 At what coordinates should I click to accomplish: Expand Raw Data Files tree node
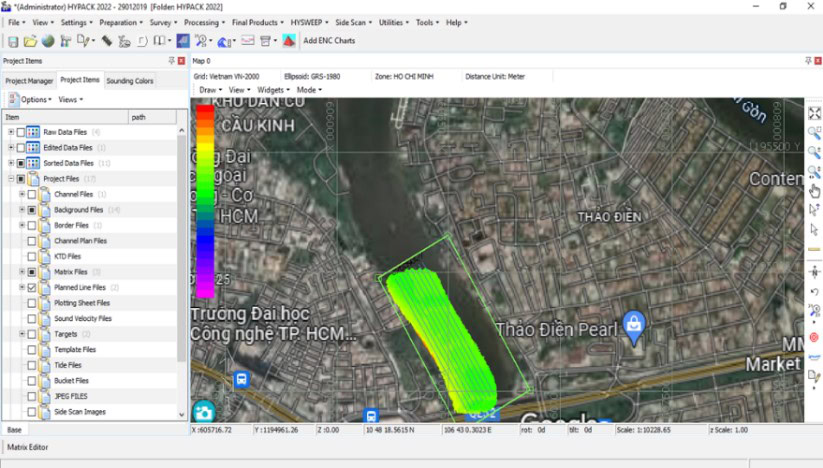tap(11, 132)
